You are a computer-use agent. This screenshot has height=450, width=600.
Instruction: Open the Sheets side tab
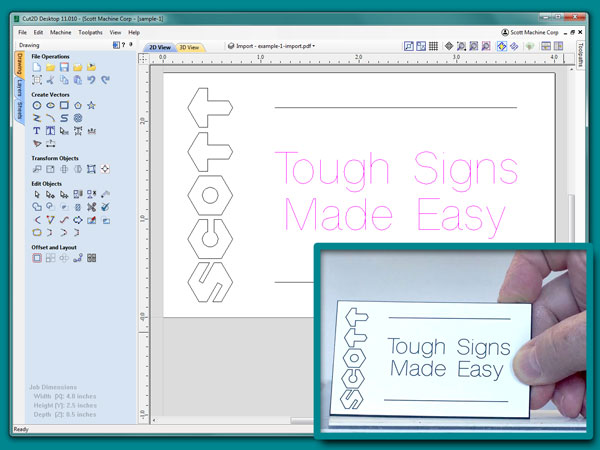point(20,111)
